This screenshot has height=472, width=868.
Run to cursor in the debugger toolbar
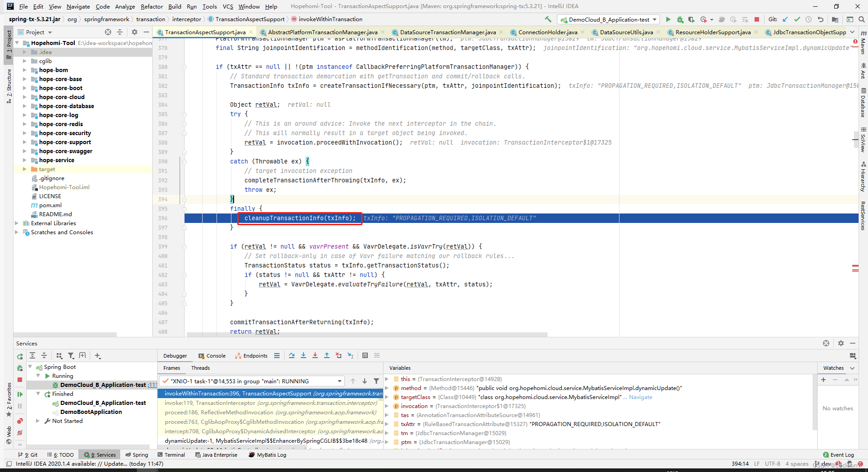(351, 355)
